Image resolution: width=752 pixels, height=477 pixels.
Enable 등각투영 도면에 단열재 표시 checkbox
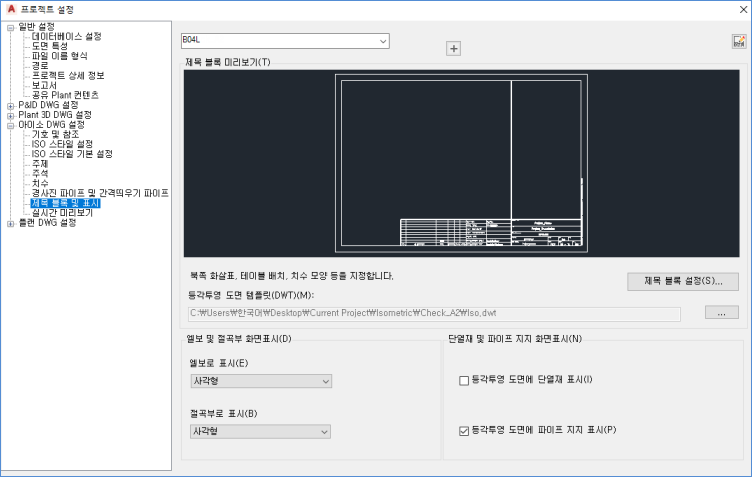coord(464,381)
